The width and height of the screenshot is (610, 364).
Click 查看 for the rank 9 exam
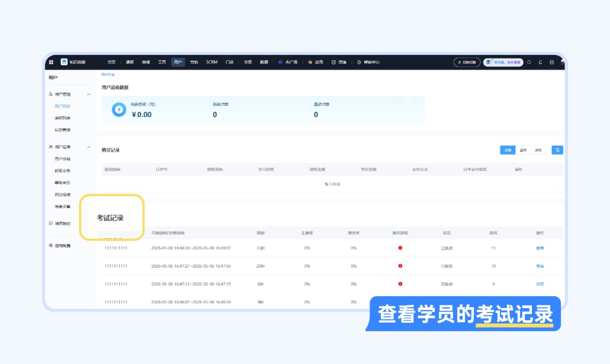point(540,284)
